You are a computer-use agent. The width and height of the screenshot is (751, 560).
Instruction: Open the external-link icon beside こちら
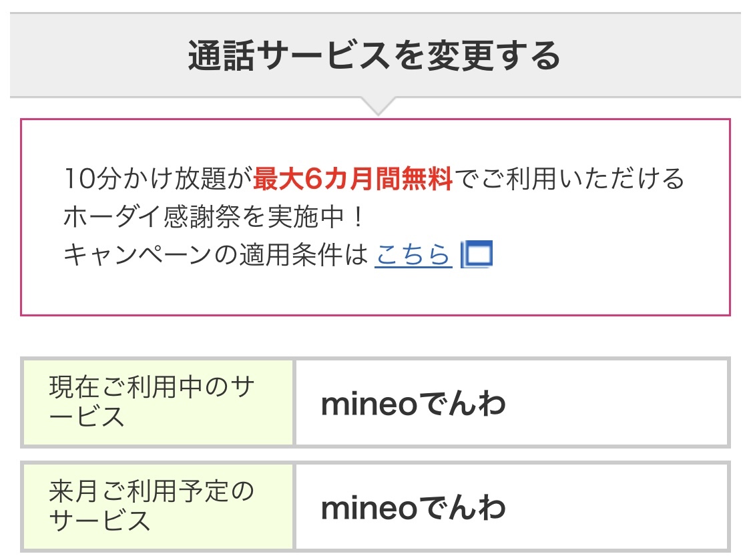[x=478, y=255]
